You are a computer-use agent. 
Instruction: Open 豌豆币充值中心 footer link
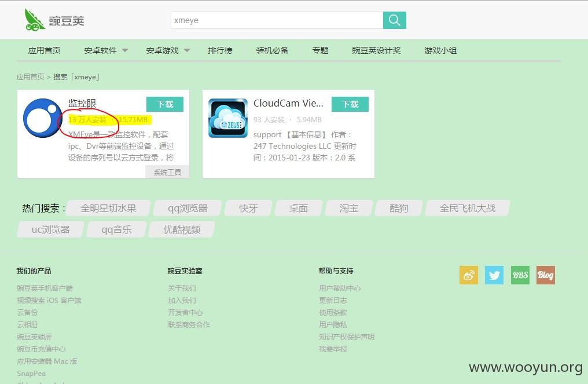[41, 349]
